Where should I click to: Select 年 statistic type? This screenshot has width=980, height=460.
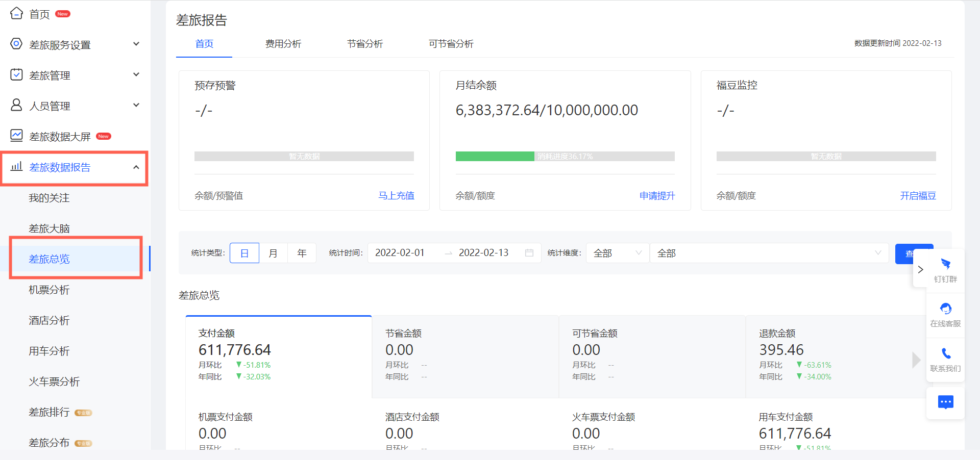[x=302, y=253]
